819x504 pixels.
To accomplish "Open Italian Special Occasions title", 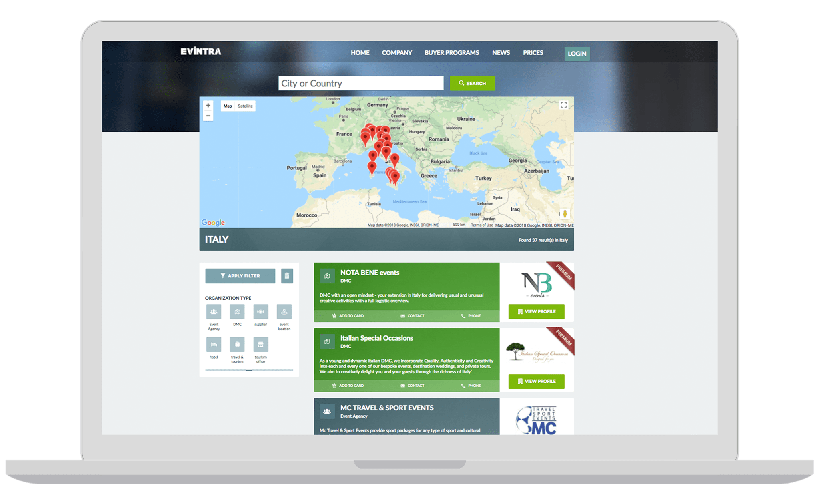I will point(376,338).
